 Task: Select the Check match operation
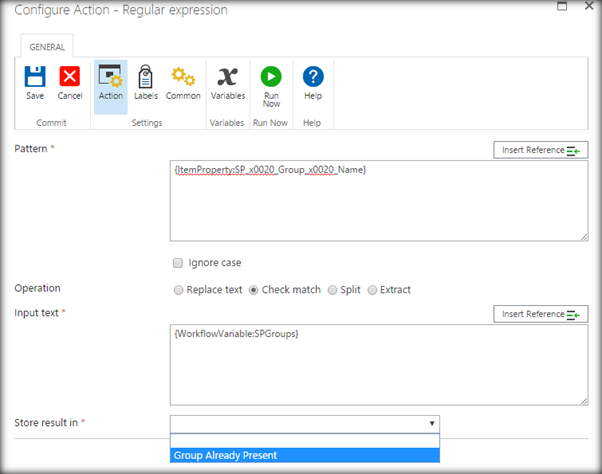(253, 290)
